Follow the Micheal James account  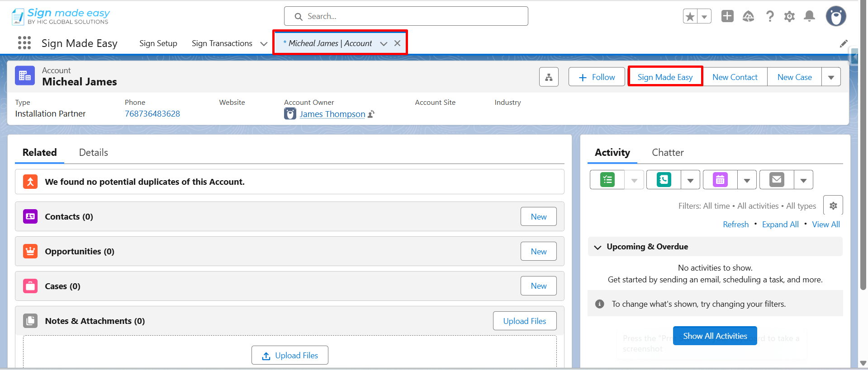click(x=597, y=77)
